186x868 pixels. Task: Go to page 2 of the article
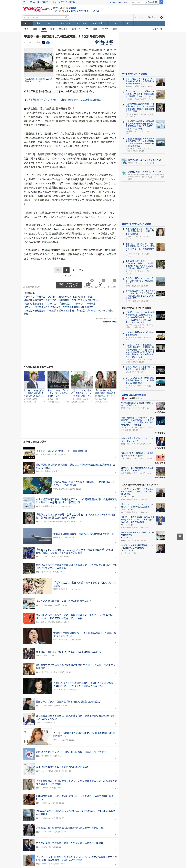click(x=74, y=270)
